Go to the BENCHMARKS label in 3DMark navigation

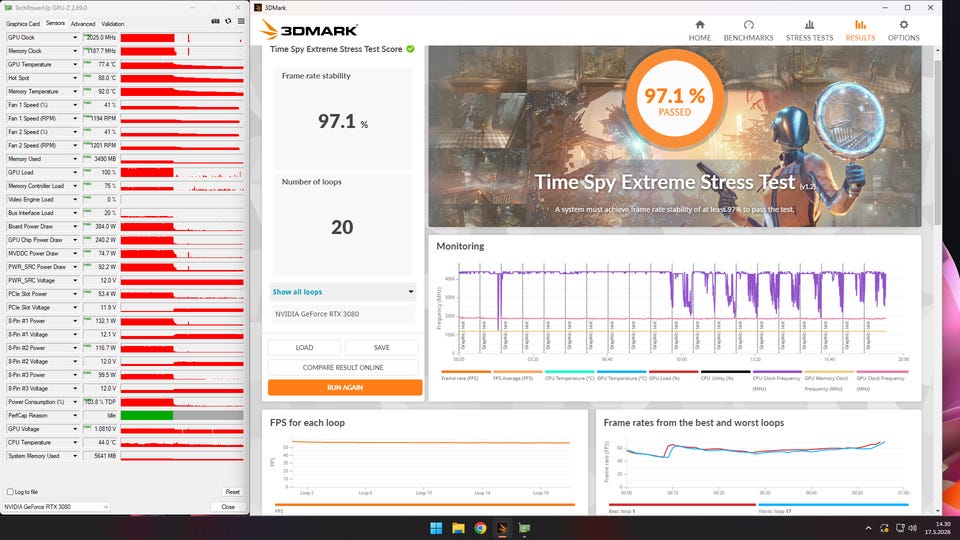748,38
